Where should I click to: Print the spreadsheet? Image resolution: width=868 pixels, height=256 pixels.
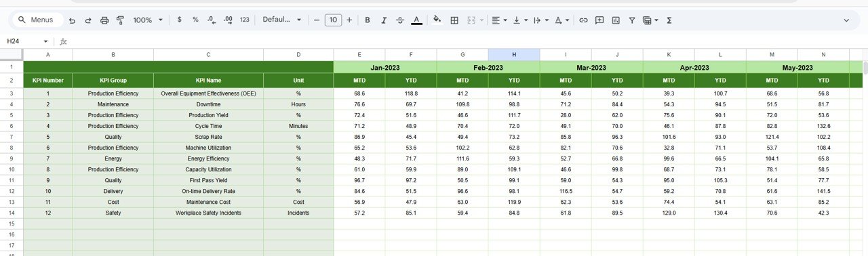pyautogui.click(x=104, y=20)
